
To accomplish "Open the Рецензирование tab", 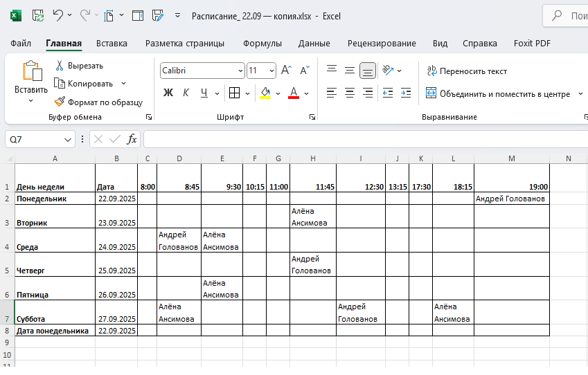I will click(x=382, y=44).
